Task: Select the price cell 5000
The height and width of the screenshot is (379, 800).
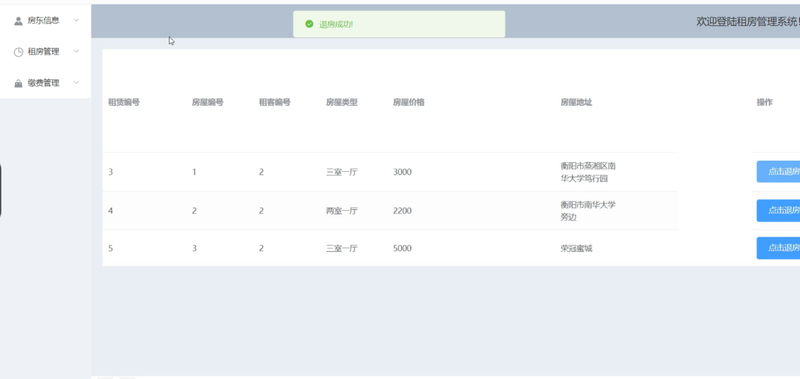Action: [x=402, y=248]
